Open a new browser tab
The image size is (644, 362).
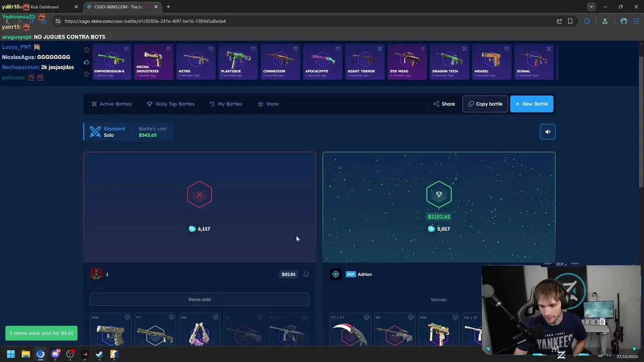[168, 7]
